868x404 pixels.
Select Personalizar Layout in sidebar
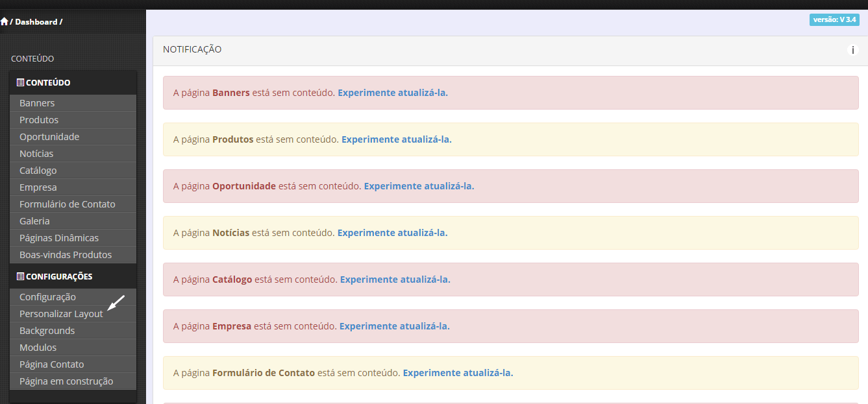(x=61, y=314)
